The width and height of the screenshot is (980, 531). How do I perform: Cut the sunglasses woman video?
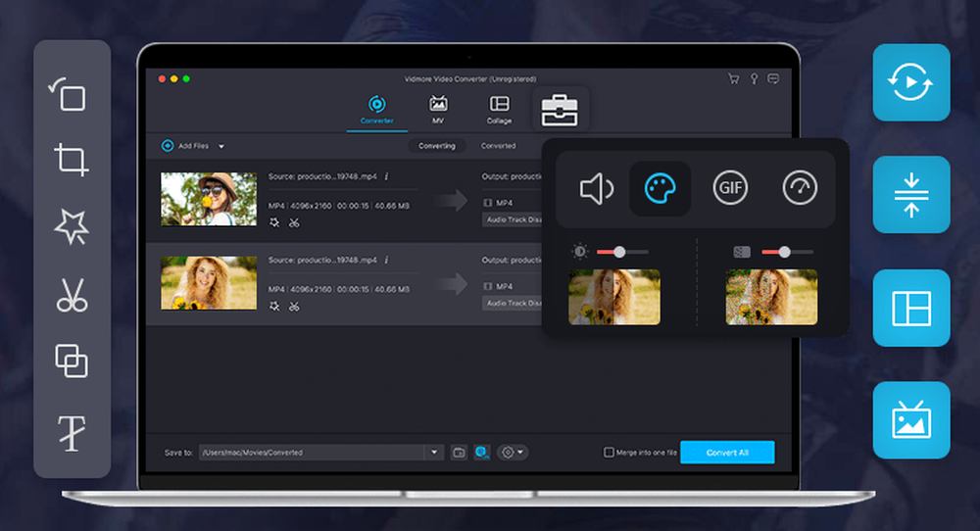click(x=294, y=222)
